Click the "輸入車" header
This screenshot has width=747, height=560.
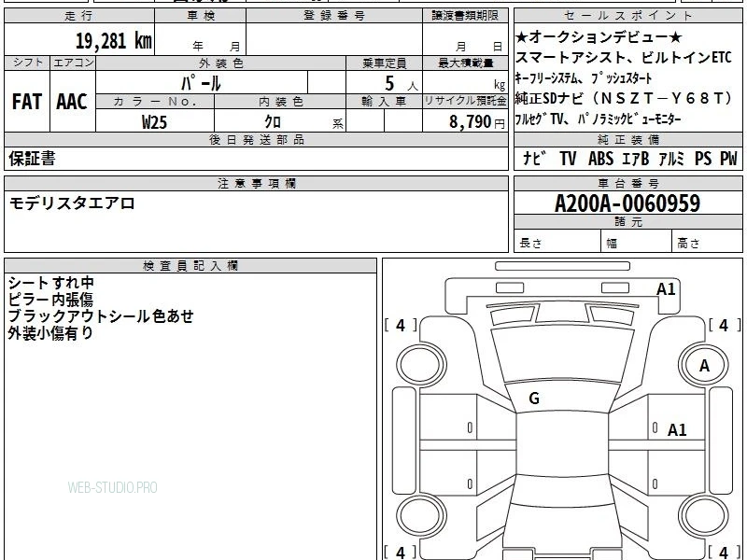[x=384, y=102]
